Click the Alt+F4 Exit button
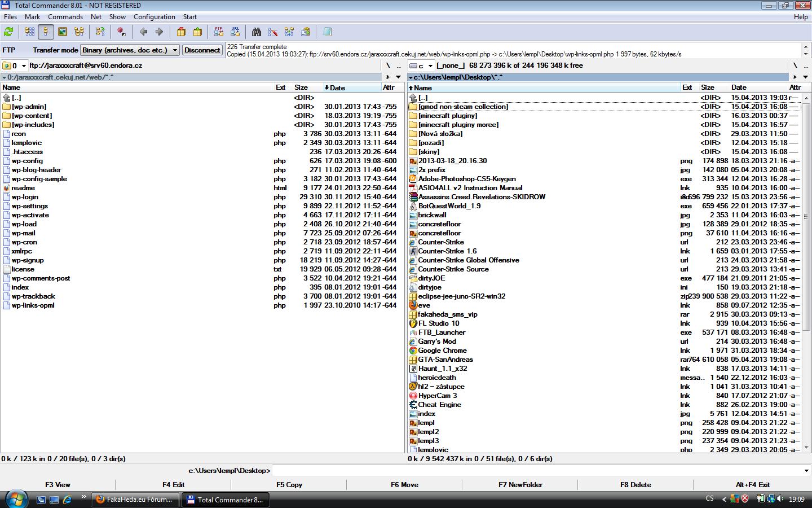Viewport: 812px width, 508px height. pos(752,484)
